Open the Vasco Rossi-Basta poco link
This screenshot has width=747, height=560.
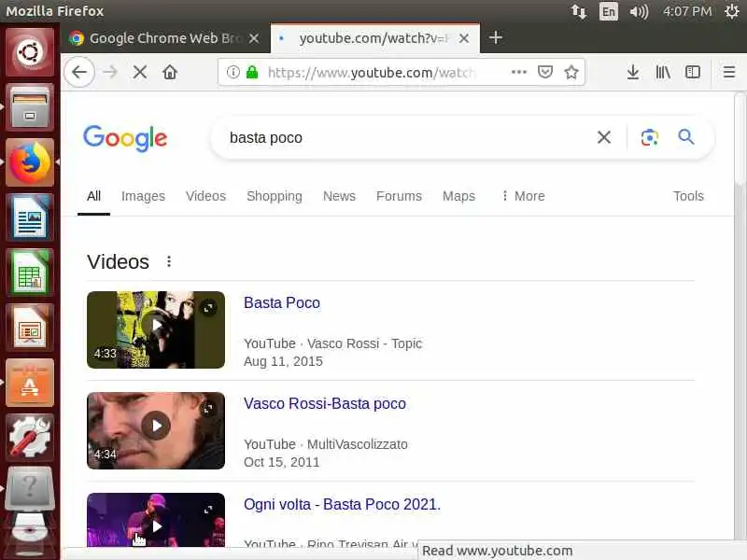(325, 404)
